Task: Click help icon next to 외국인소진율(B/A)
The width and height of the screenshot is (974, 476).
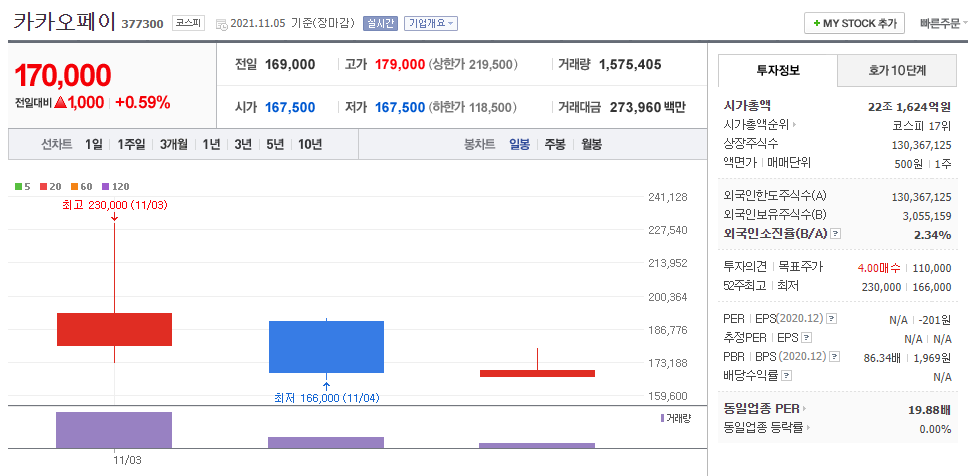Action: (x=835, y=234)
